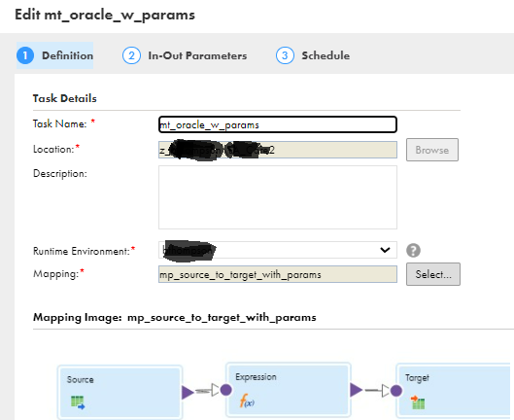
Task: Select step number 1 circle
Action: [25, 55]
